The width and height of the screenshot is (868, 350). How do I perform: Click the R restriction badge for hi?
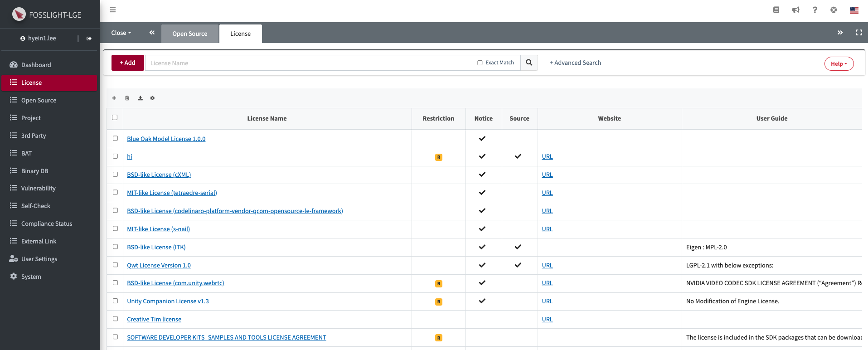pyautogui.click(x=438, y=157)
